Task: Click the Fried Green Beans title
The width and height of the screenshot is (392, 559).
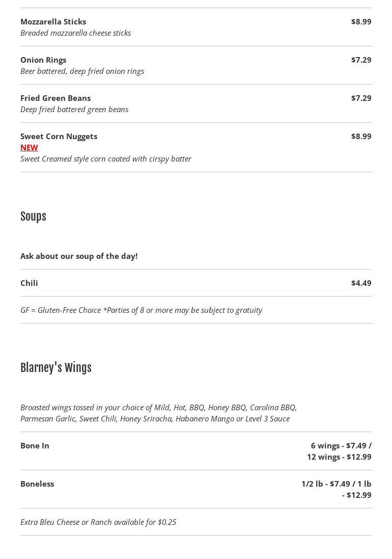Action: tap(55, 98)
